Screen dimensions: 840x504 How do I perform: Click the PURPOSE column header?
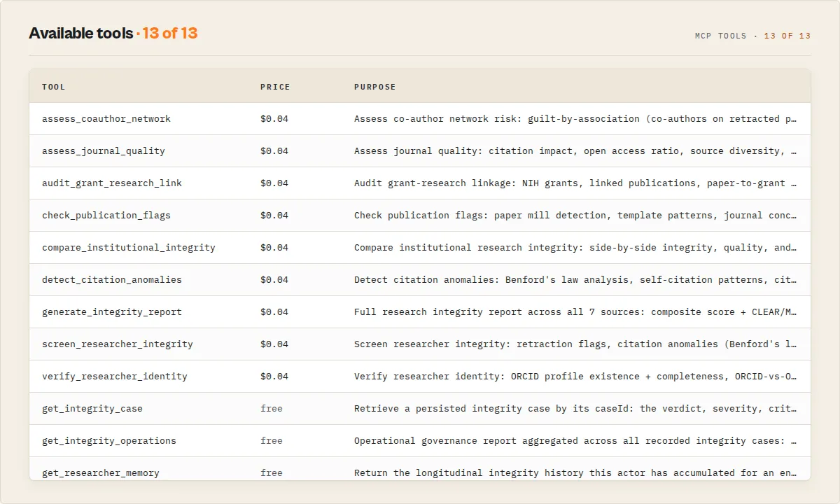(x=375, y=87)
